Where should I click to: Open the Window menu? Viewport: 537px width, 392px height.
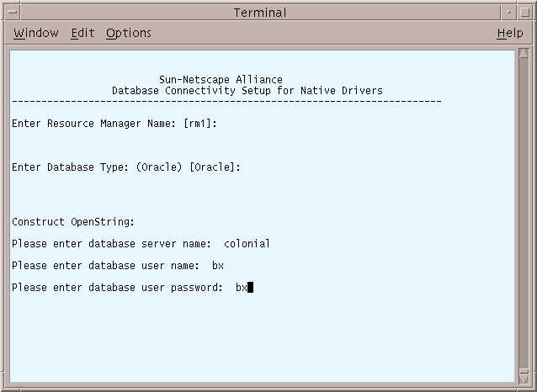[x=36, y=33]
